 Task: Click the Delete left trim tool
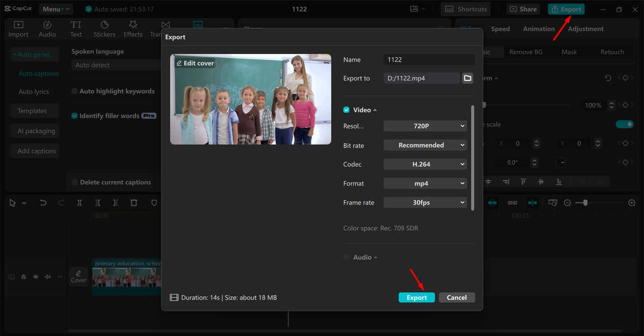tap(98, 203)
